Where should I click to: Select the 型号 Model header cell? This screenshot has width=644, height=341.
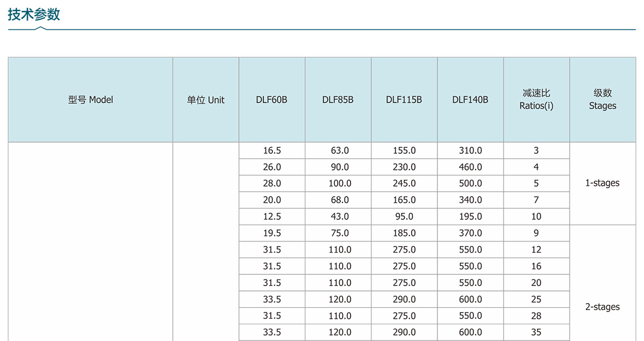(90, 100)
